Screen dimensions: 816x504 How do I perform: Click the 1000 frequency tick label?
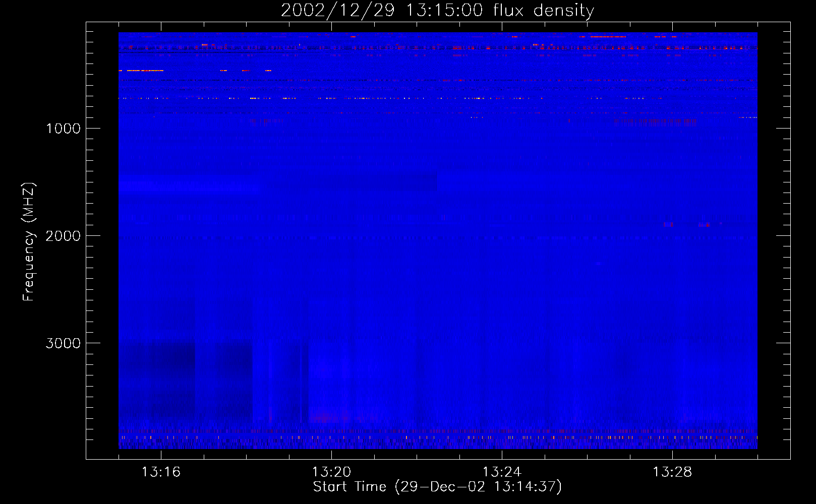[63, 129]
